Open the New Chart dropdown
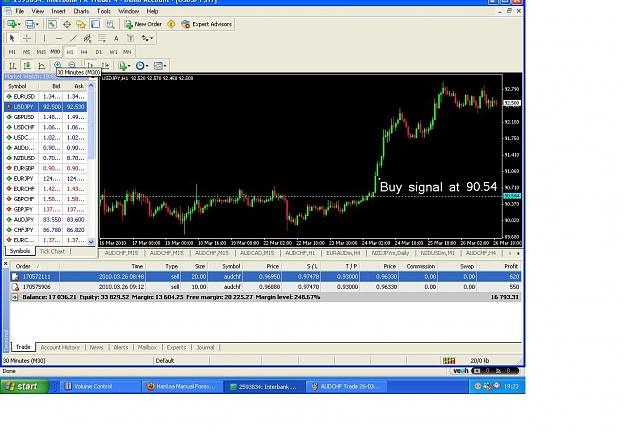The height and width of the screenshot is (432, 625). 14,24
